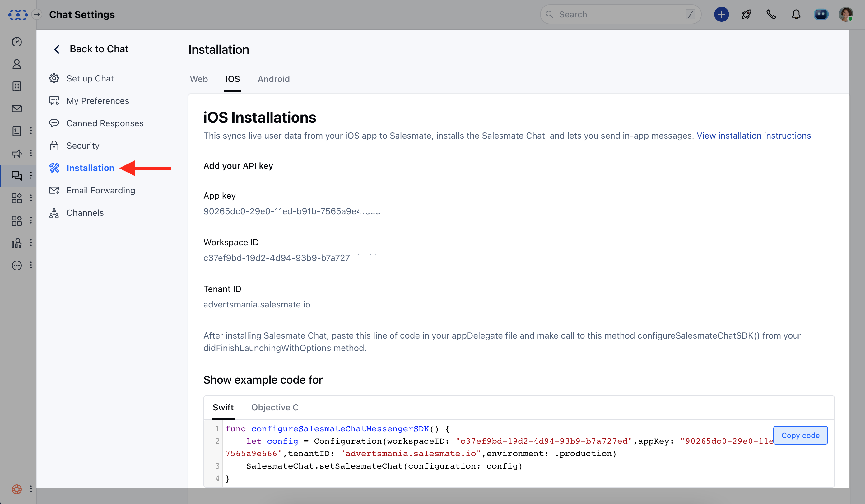865x504 pixels.
Task: Switch to the Android tab
Action: (274, 79)
